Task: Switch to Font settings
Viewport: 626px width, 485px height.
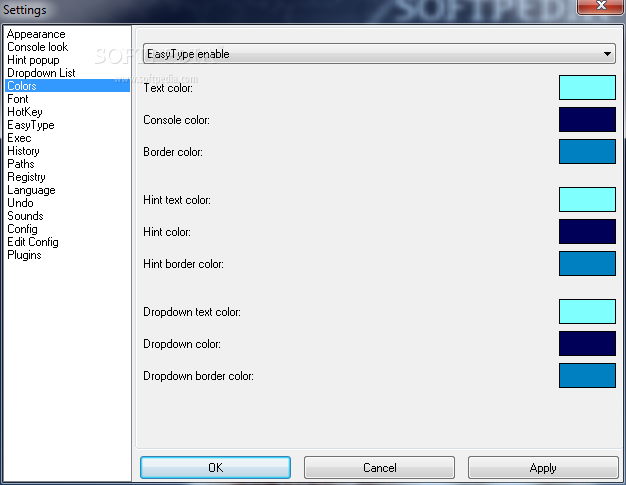Action: point(67,99)
